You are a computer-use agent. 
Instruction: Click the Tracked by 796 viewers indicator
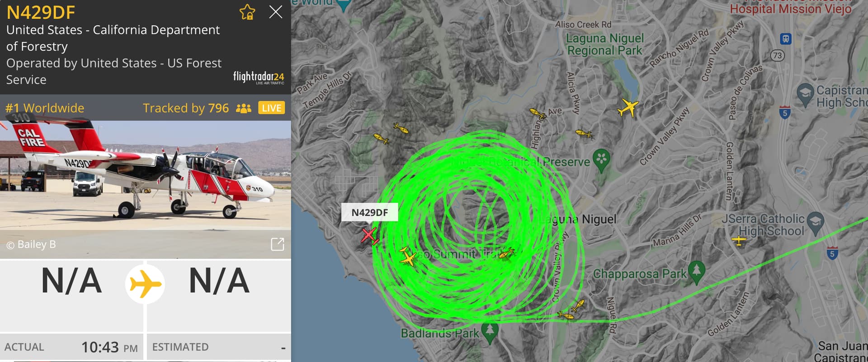point(197,108)
